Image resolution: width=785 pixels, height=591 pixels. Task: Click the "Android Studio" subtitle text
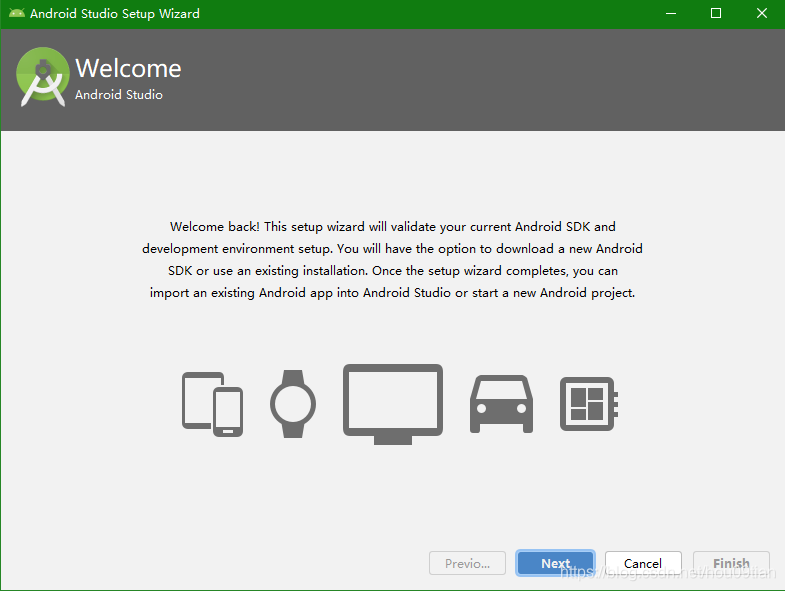(119, 95)
